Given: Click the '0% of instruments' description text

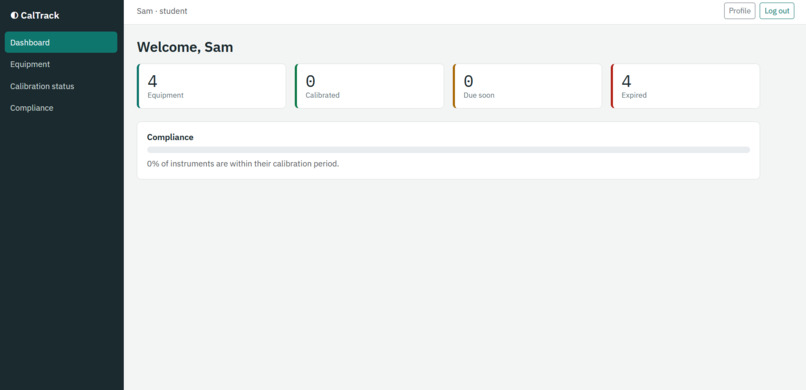Looking at the screenshot, I should pos(243,164).
